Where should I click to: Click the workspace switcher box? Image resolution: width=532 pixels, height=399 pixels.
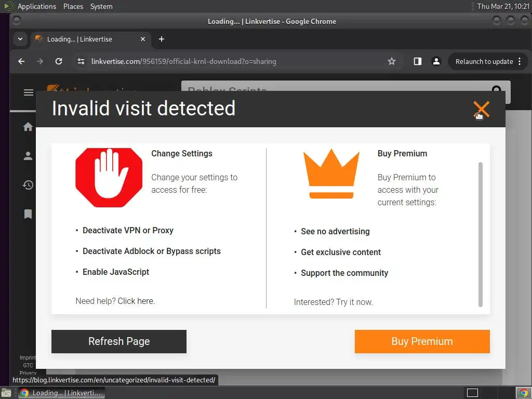(x=472, y=393)
